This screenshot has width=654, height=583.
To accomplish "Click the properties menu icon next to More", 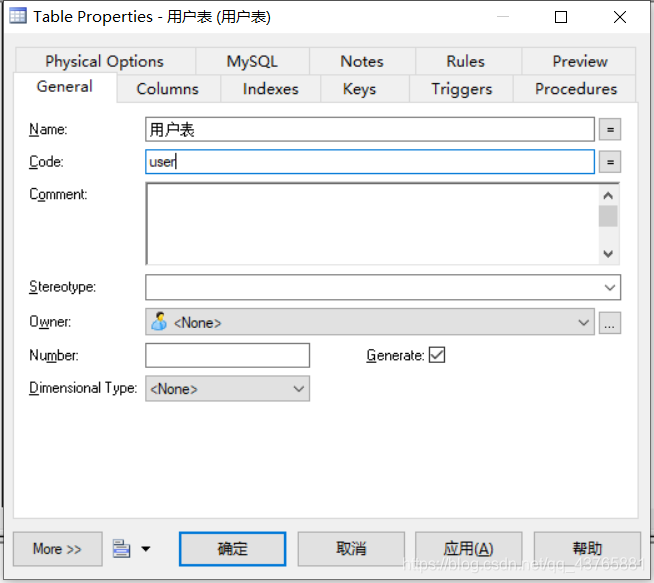I will (x=121, y=549).
